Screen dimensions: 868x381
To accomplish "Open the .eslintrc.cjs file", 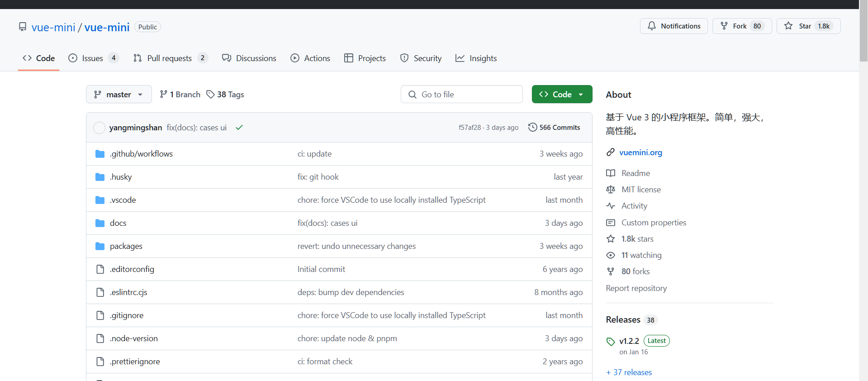I will pos(128,292).
